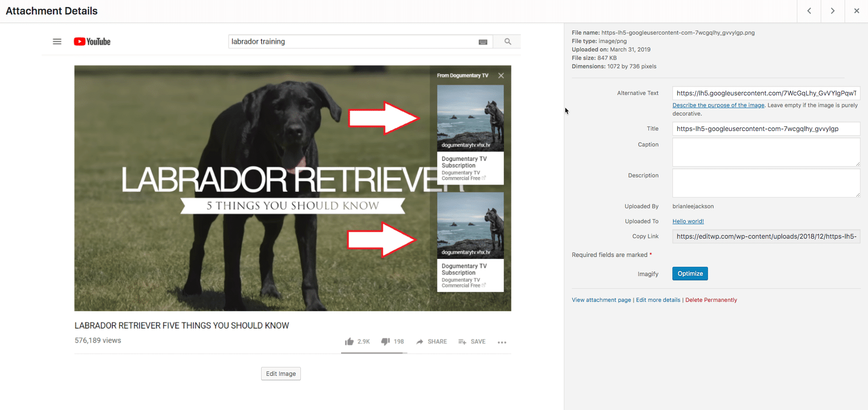The width and height of the screenshot is (868, 410).
Task: Close the Attachment Details dialog
Action: tap(856, 11)
